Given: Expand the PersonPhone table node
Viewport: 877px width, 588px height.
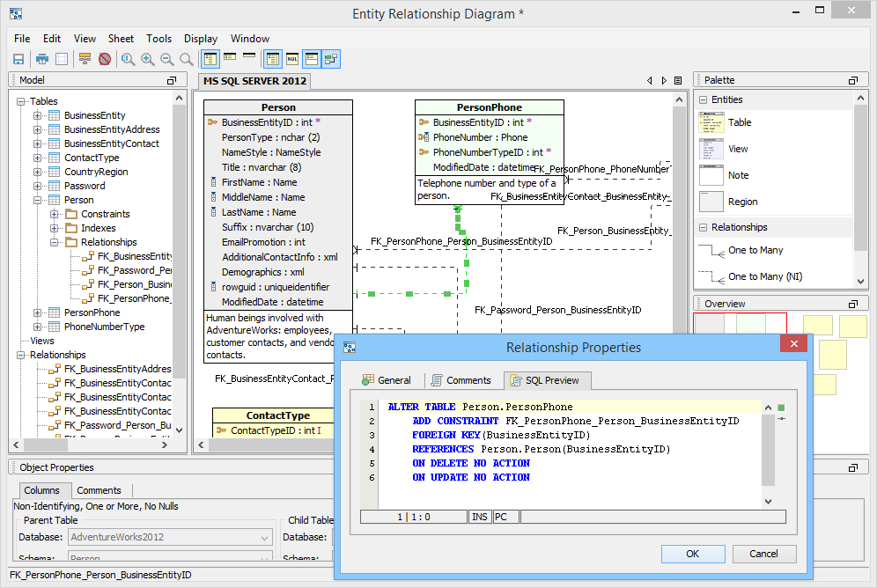Looking at the screenshot, I should pos(37,313).
